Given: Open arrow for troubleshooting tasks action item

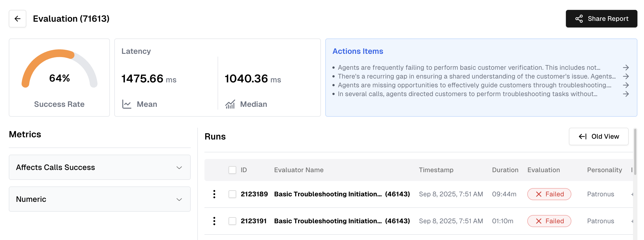Looking at the screenshot, I should pos(626,94).
